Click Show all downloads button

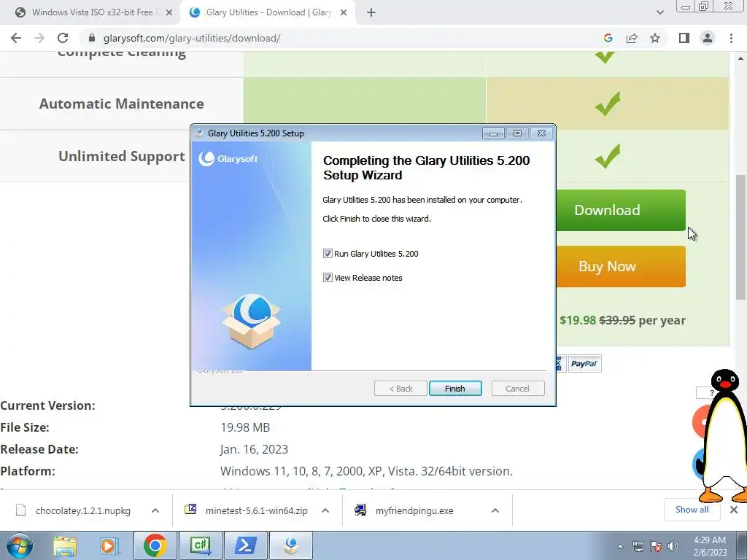pos(692,510)
